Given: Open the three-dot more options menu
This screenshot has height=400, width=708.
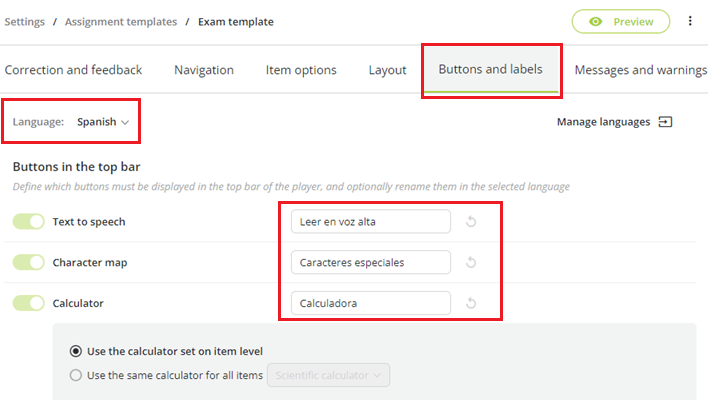Looking at the screenshot, I should (690, 21).
